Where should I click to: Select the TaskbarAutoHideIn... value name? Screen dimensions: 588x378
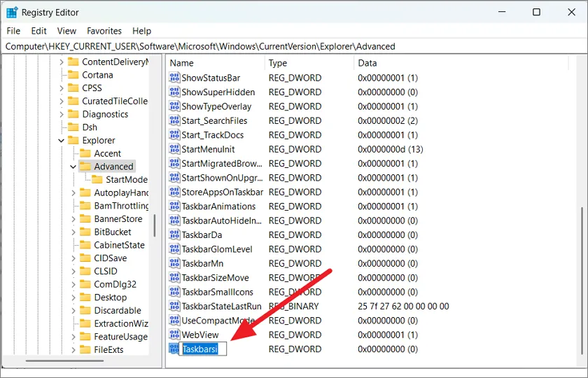[222, 220]
